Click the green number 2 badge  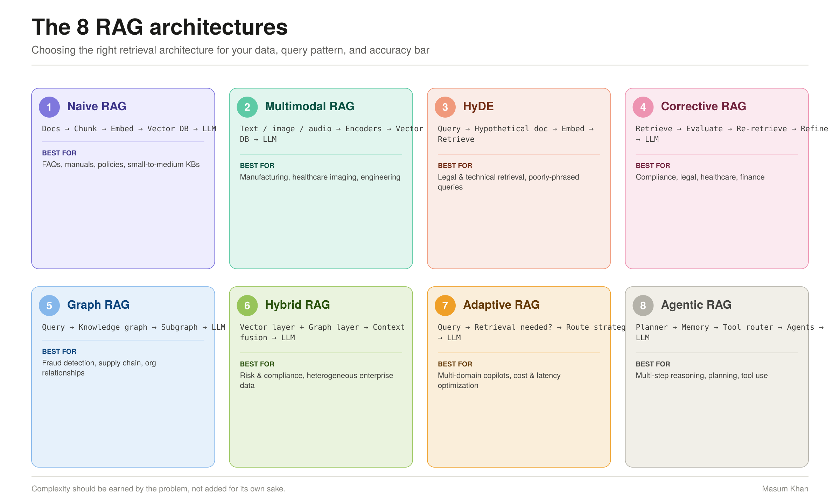click(x=247, y=107)
